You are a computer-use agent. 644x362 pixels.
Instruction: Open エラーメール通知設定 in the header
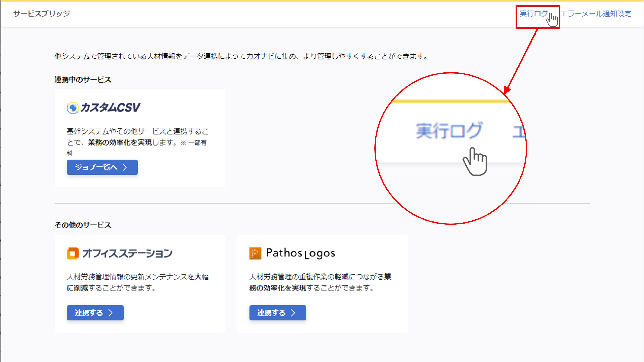click(596, 13)
